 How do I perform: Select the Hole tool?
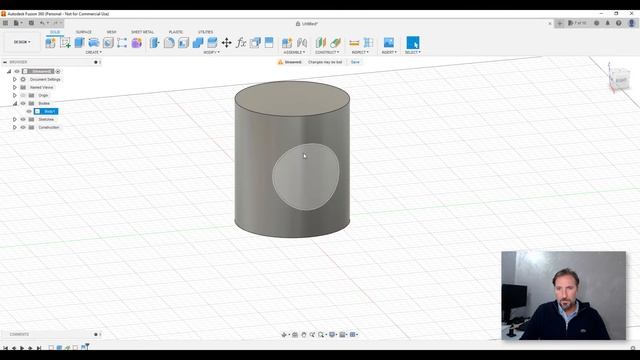coord(108,43)
